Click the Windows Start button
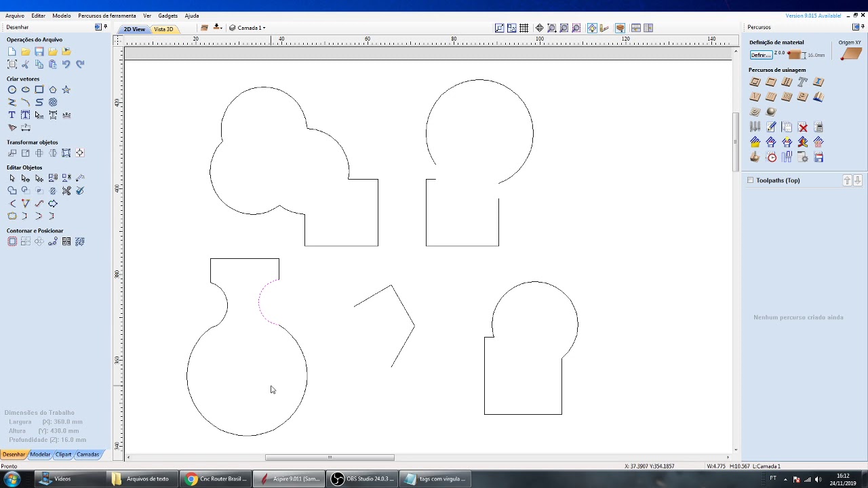 [x=12, y=479]
